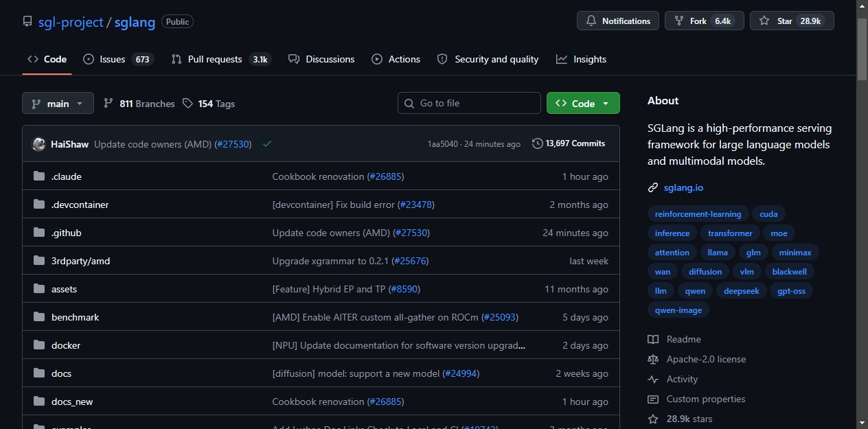View the 13,697 Commits history

tap(569, 143)
